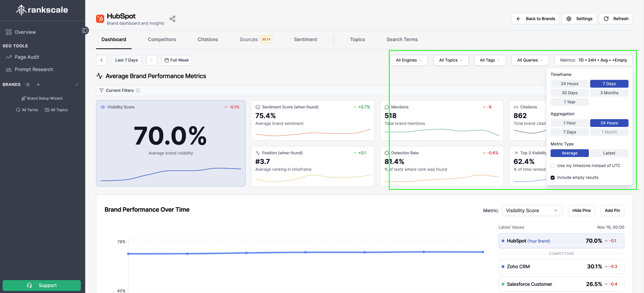The width and height of the screenshot is (644, 293).
Task: Select the HubSpot (Your Brand) legend row
Action: [561, 241]
